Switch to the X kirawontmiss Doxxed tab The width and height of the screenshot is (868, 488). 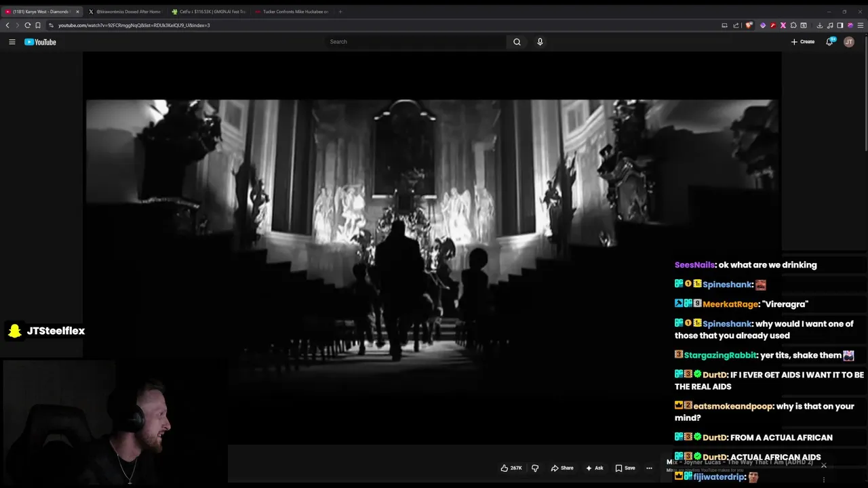tap(125, 12)
